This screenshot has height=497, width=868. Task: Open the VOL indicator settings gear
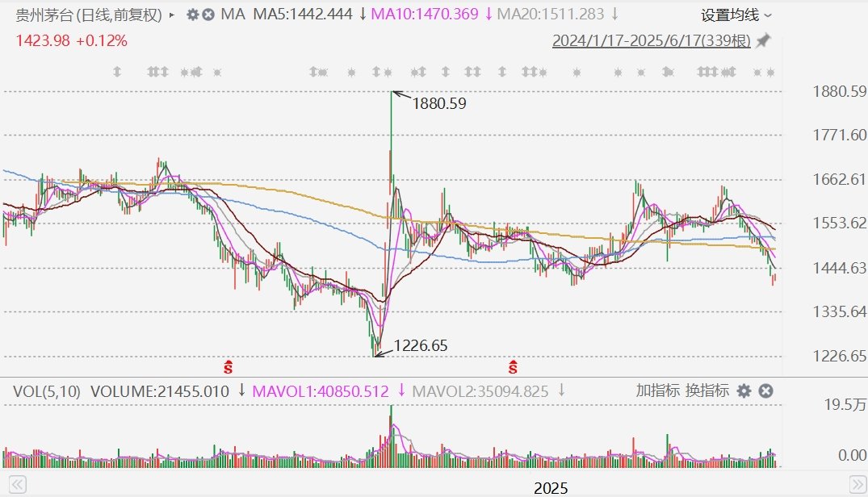coord(744,391)
